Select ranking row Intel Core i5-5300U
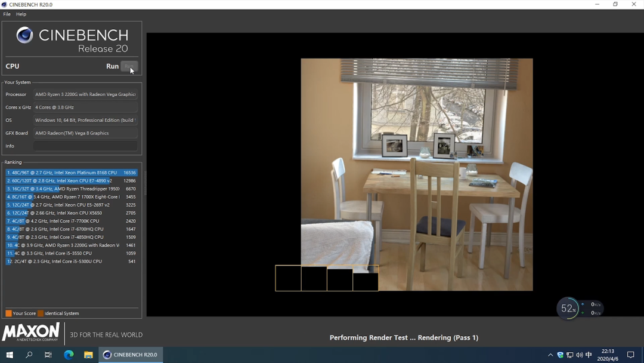This screenshot has height=363, width=644. pyautogui.click(x=72, y=262)
